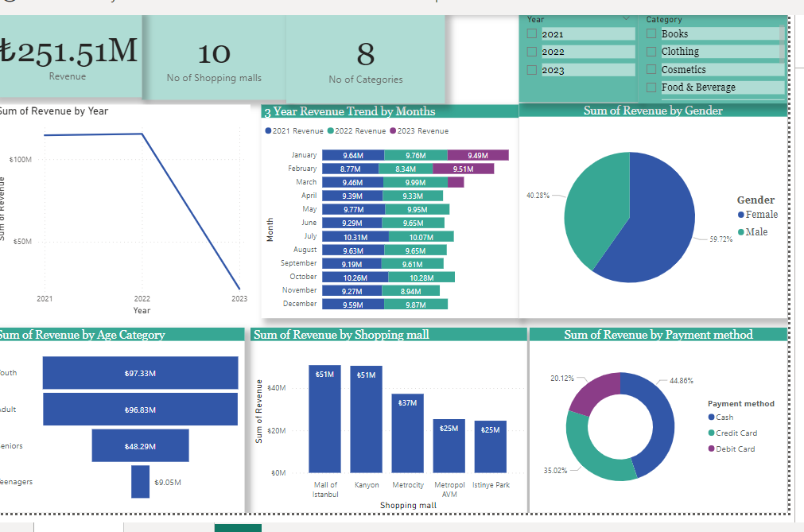This screenshot has width=804, height=532.
Task: Select the Seniors ₺48.29M funnel segment
Action: [140, 446]
